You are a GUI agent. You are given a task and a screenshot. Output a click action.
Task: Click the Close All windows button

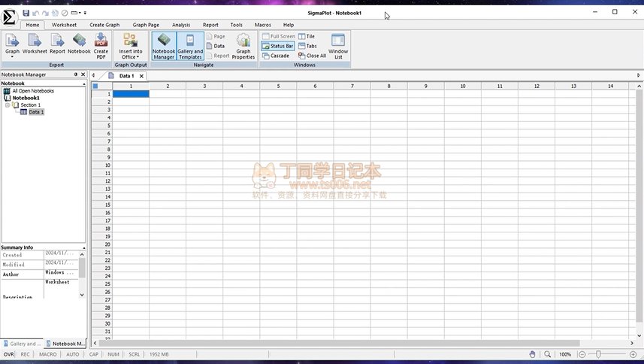click(312, 56)
